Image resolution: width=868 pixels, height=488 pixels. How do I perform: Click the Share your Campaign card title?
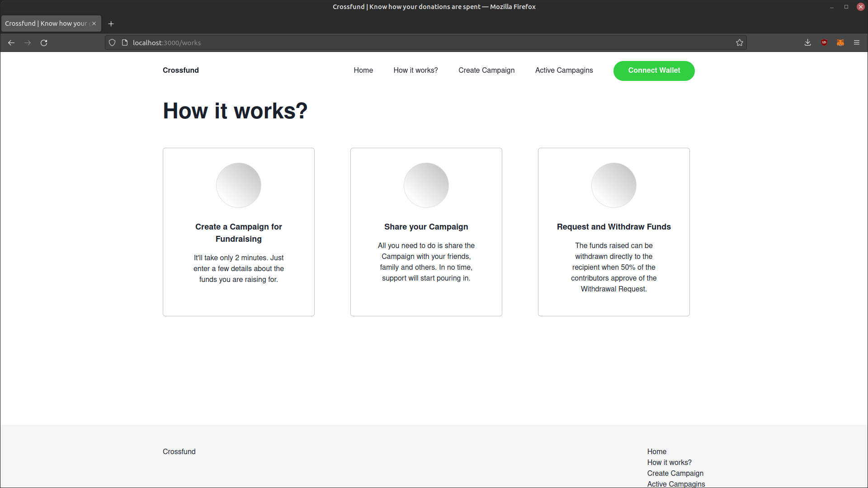click(x=426, y=227)
